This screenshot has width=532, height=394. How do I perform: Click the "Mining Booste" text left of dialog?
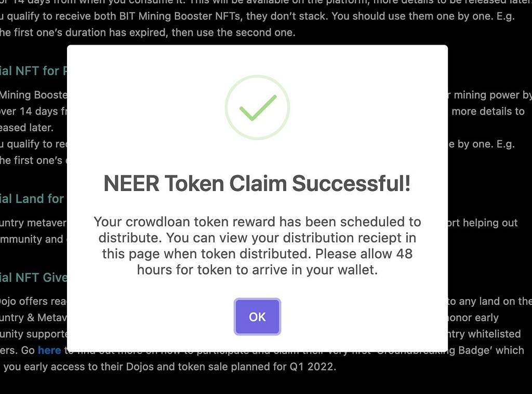click(x=34, y=95)
